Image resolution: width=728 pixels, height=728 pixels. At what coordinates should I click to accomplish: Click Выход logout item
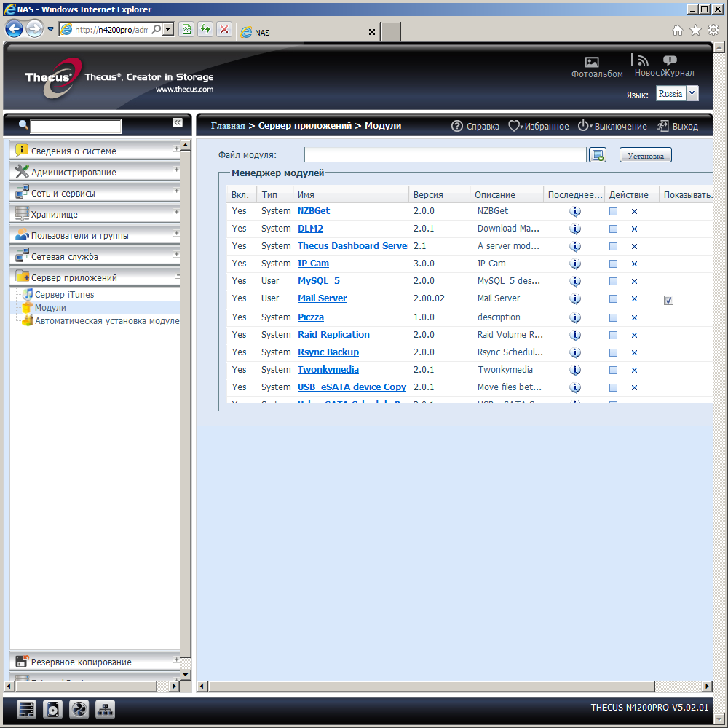pos(678,126)
